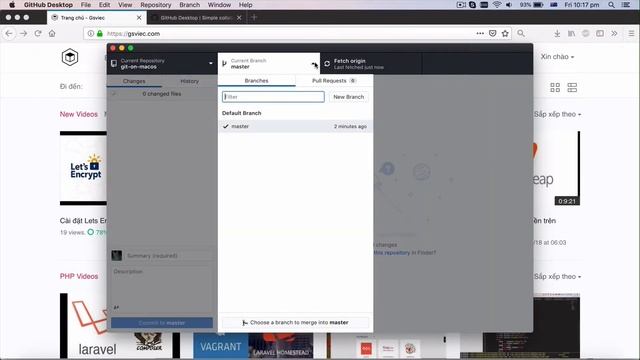This screenshot has width=640, height=360.
Task: Click Fetch origin button
Action: tap(371, 63)
